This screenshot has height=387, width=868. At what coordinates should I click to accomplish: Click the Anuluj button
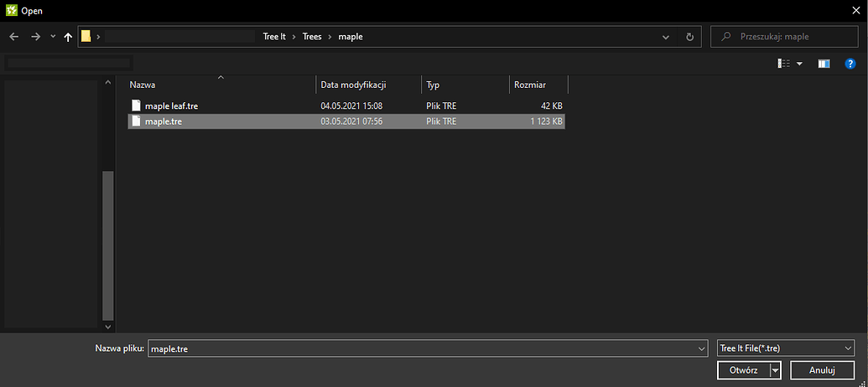[821, 370]
